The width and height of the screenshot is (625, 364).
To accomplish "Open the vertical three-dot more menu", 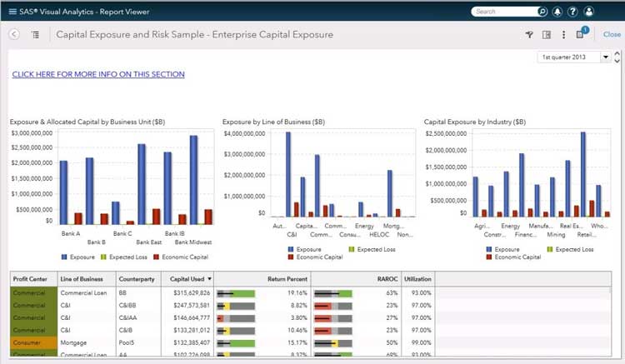I will click(x=564, y=35).
